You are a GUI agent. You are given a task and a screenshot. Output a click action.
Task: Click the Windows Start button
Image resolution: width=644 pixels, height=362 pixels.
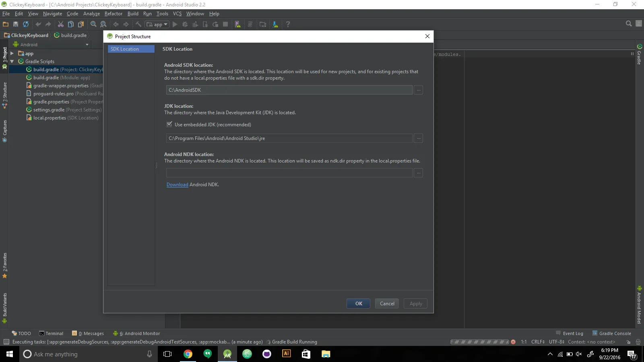[10, 354]
